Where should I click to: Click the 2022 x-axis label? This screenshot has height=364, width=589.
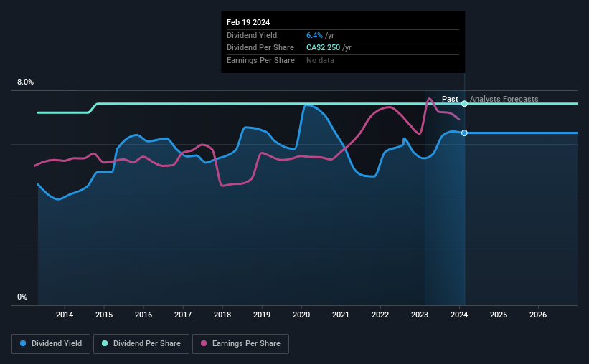(380, 315)
